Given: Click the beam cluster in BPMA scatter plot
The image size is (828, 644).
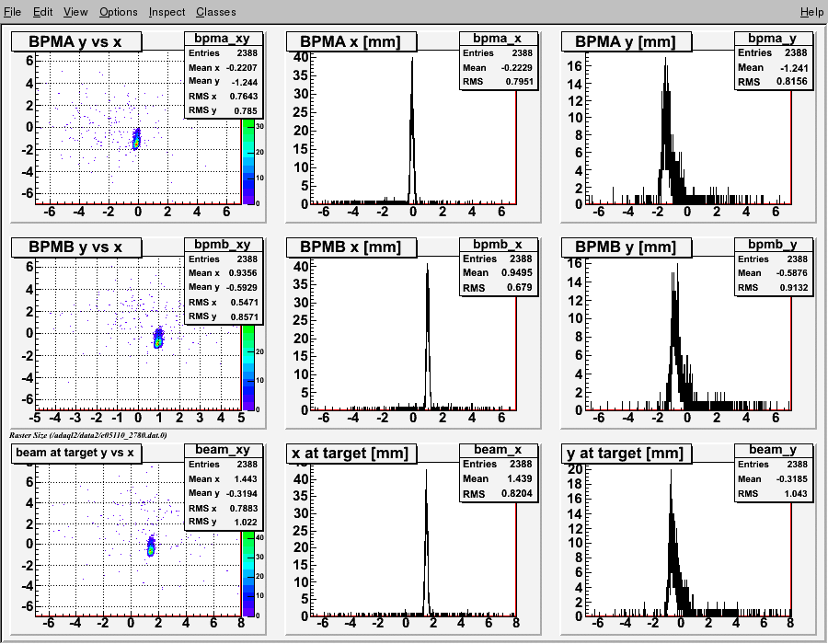Looking at the screenshot, I should (136, 139).
